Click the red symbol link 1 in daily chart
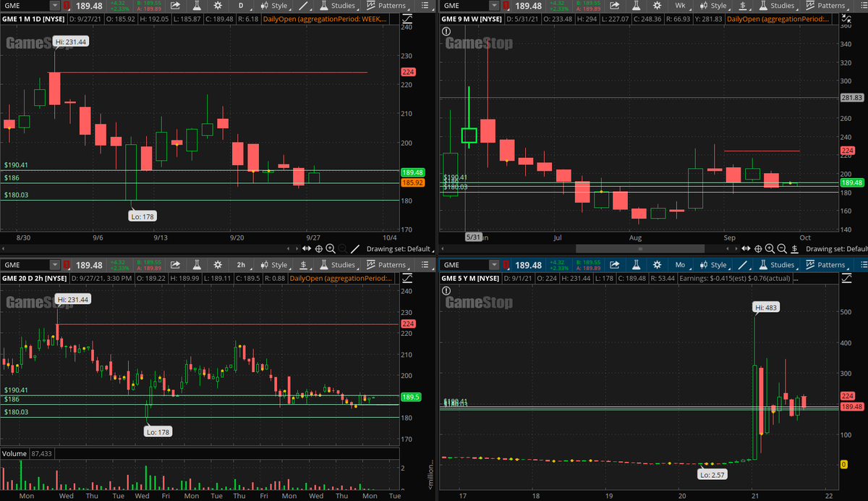The height and width of the screenshot is (501, 868). coord(67,6)
